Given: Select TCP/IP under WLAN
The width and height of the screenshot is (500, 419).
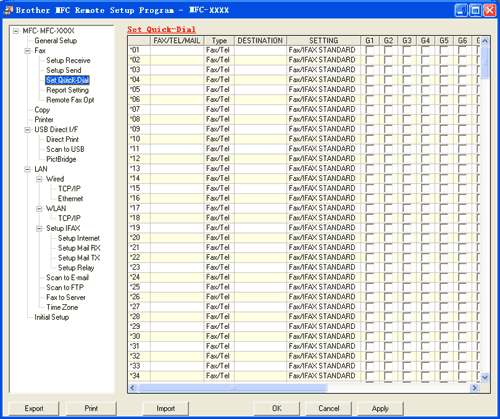Looking at the screenshot, I should click(x=69, y=218).
